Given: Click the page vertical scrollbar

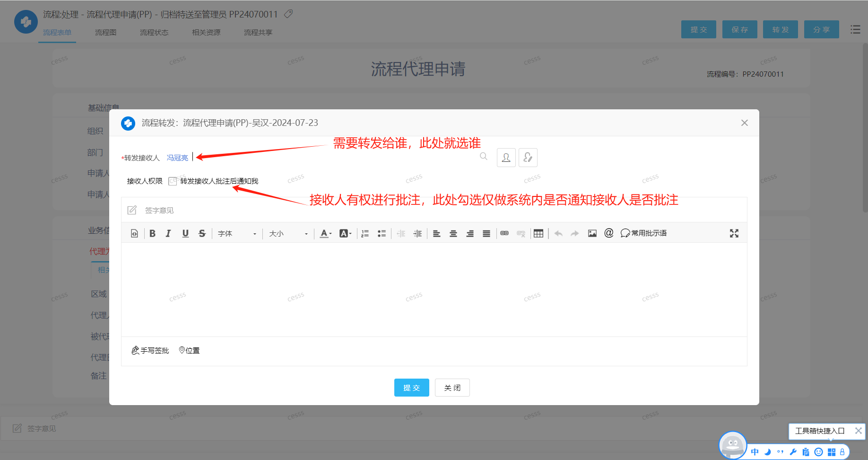Looking at the screenshot, I should pos(865,128).
